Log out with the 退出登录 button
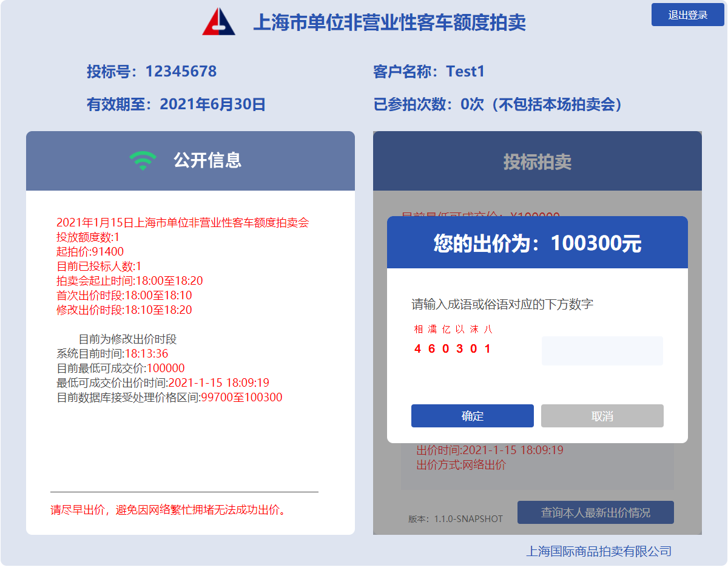 pos(688,15)
